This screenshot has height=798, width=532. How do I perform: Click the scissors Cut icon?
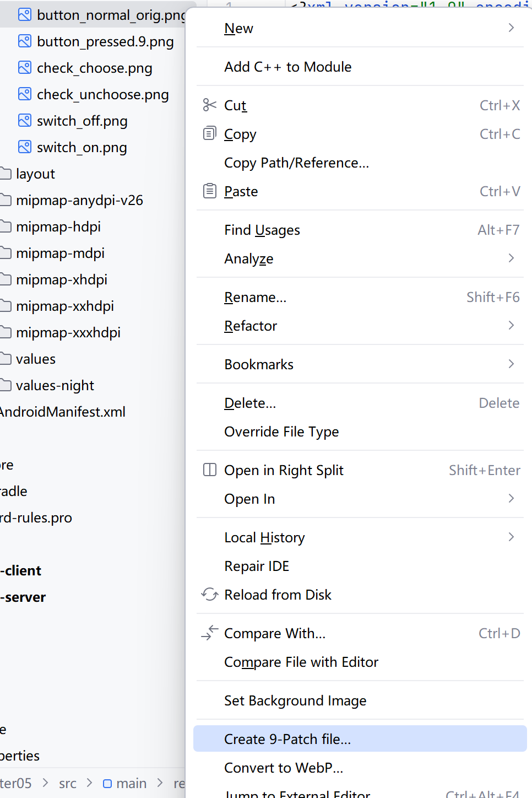click(209, 105)
